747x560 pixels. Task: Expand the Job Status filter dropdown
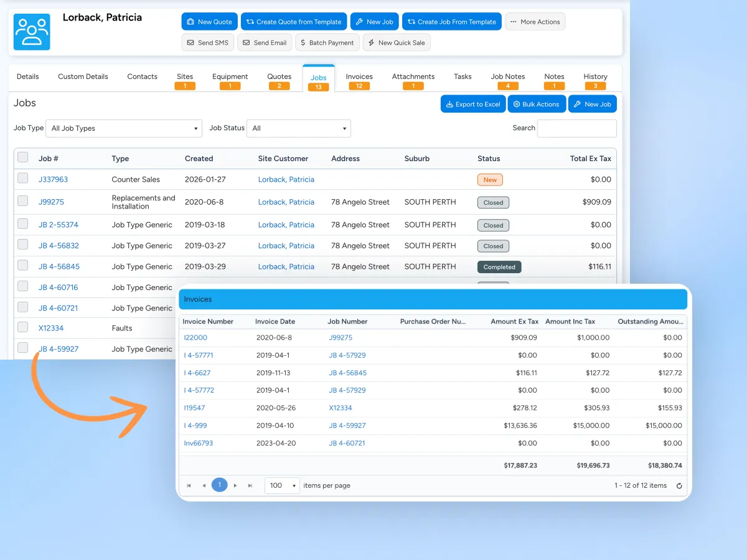tap(299, 128)
